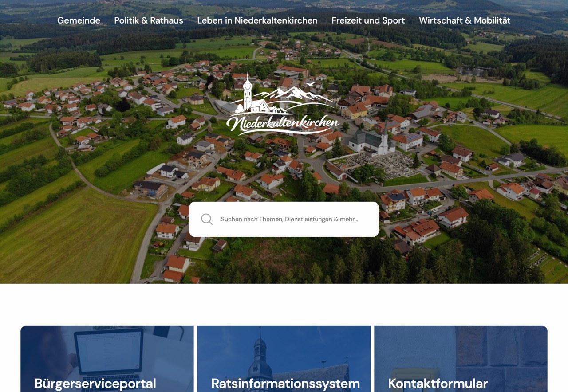Screen dimensions: 568x392
Task: Expand the Leben in Niederkaltenkirchen dropdown
Action: pos(257,20)
